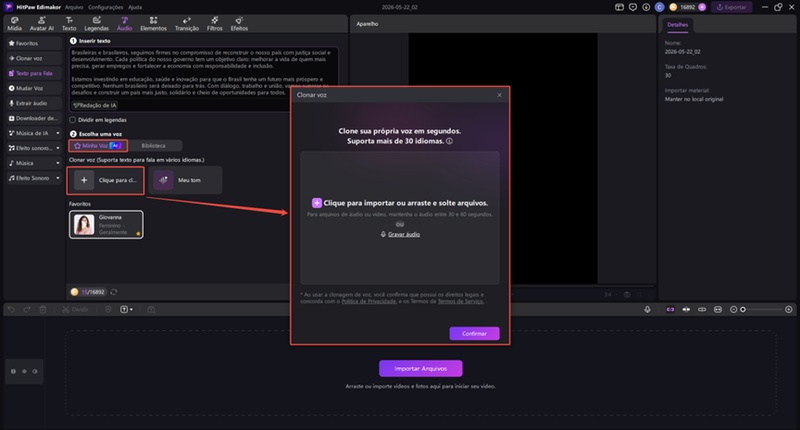Open the Texto tool

(x=69, y=23)
